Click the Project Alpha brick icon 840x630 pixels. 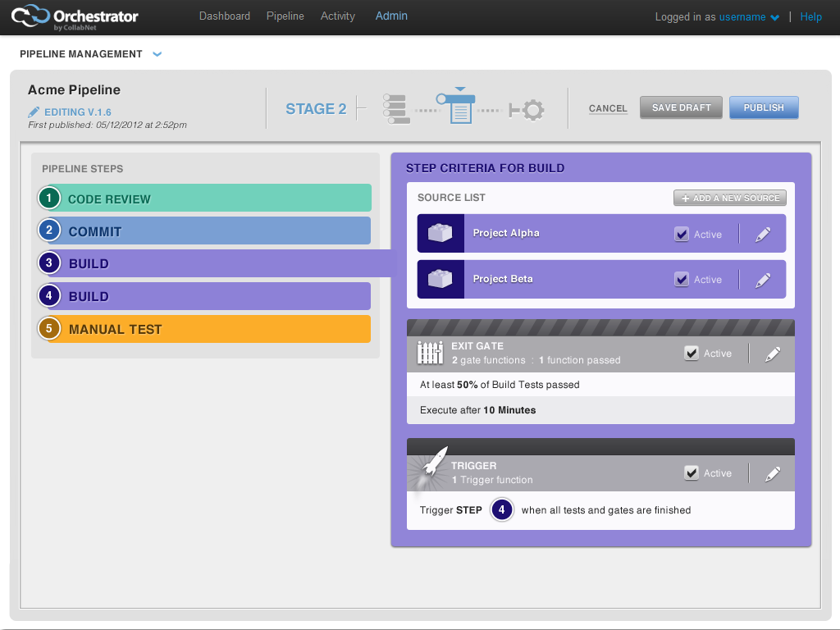point(441,233)
